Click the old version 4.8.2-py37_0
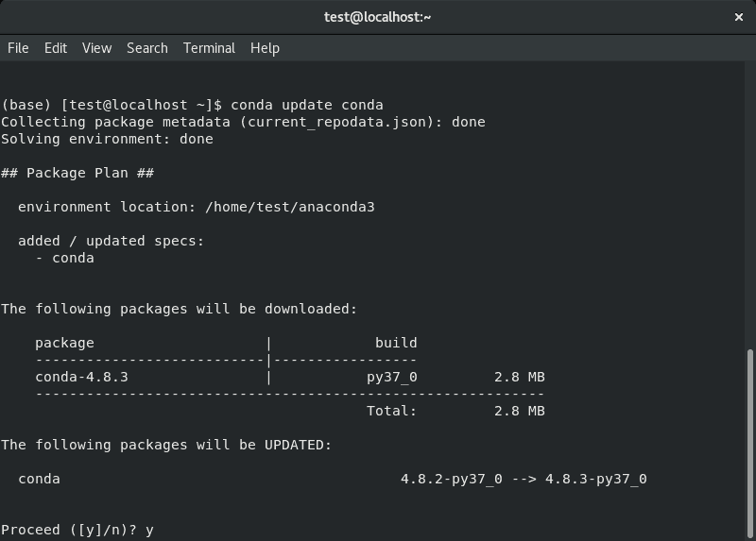The height and width of the screenshot is (541, 756). (x=452, y=479)
